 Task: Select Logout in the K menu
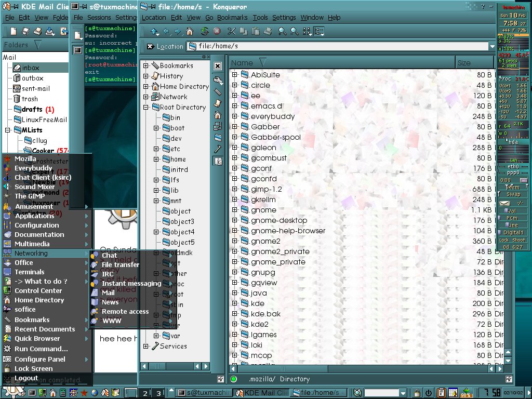tap(26, 378)
